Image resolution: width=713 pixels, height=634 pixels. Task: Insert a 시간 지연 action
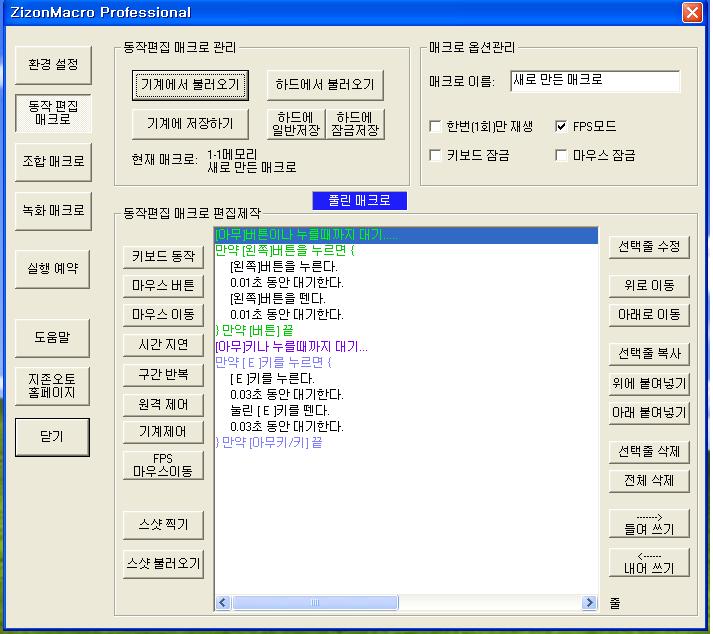163,344
